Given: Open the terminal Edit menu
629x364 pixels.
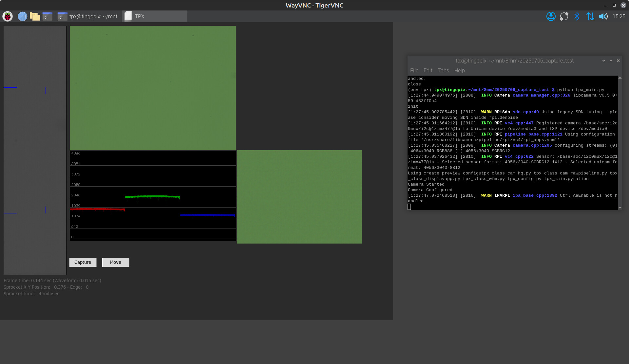Looking at the screenshot, I should pyautogui.click(x=428, y=70).
